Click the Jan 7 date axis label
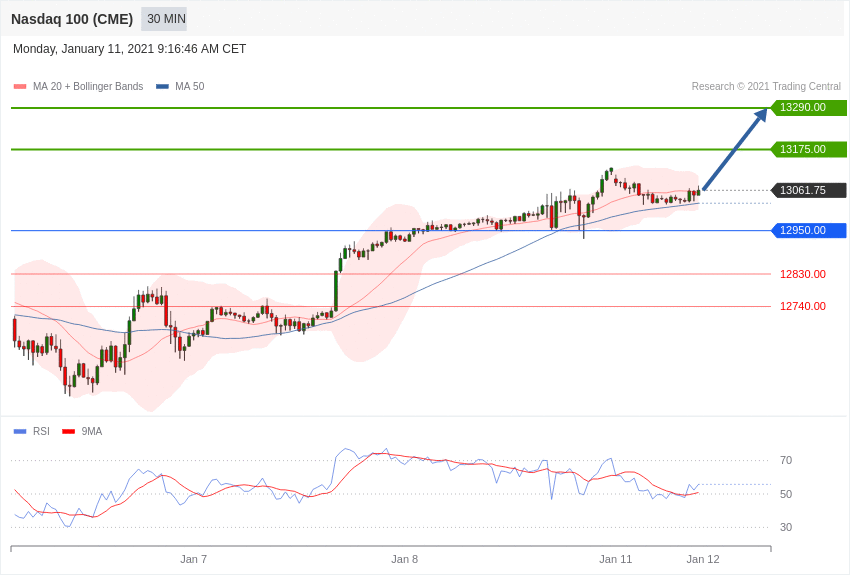 (194, 559)
